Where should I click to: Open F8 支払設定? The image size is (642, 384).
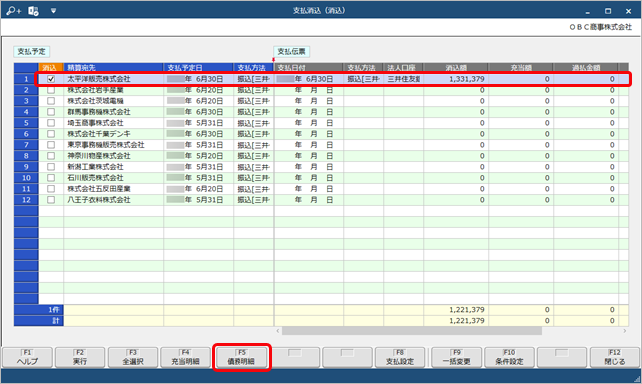pos(400,357)
